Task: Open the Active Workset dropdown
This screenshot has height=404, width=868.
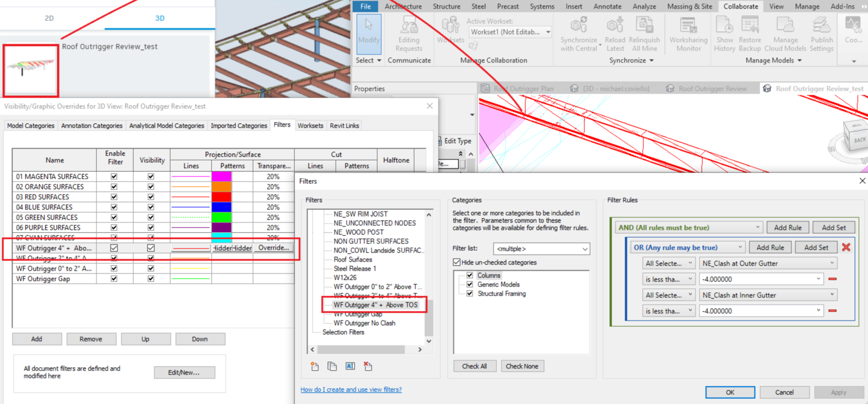Action: click(509, 32)
